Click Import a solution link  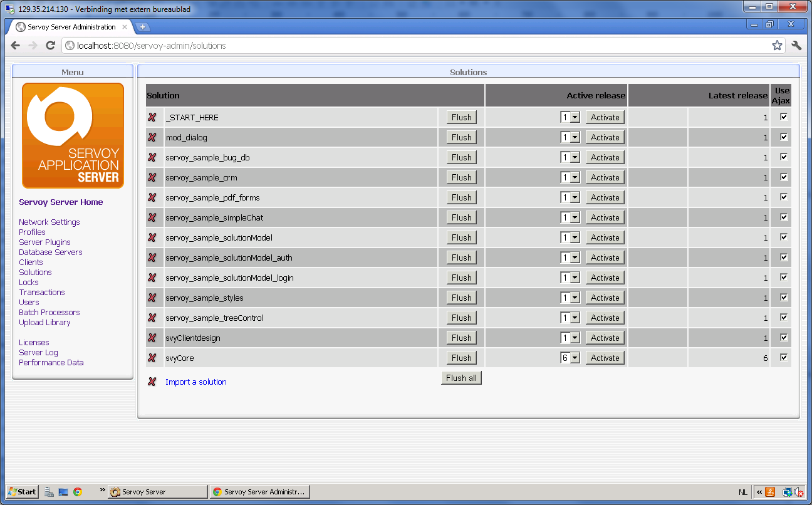196,382
